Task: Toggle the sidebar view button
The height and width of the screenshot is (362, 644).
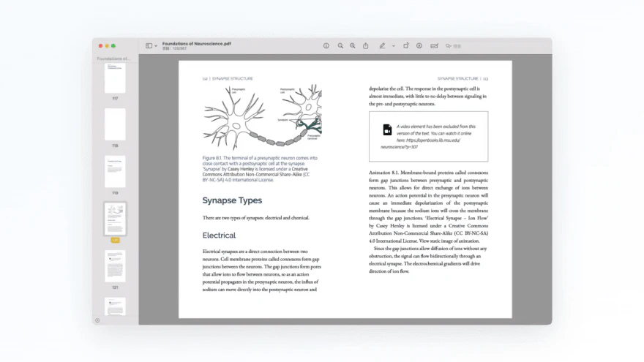Action: (x=149, y=46)
